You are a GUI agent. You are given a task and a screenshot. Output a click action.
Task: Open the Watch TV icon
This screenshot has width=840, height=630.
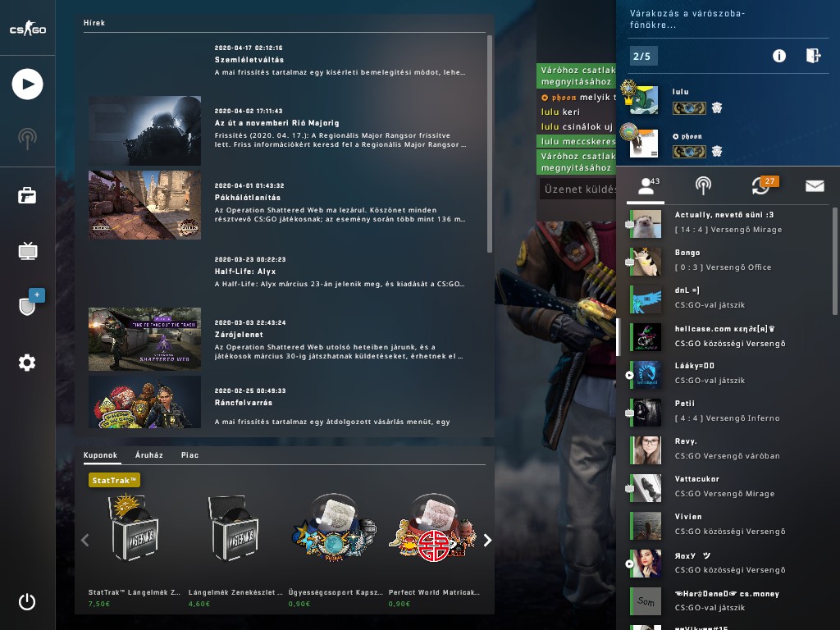click(x=27, y=250)
